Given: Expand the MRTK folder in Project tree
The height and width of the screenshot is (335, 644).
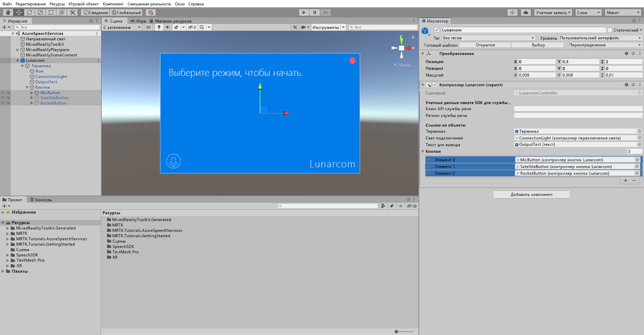Looking at the screenshot, I should 7,234.
